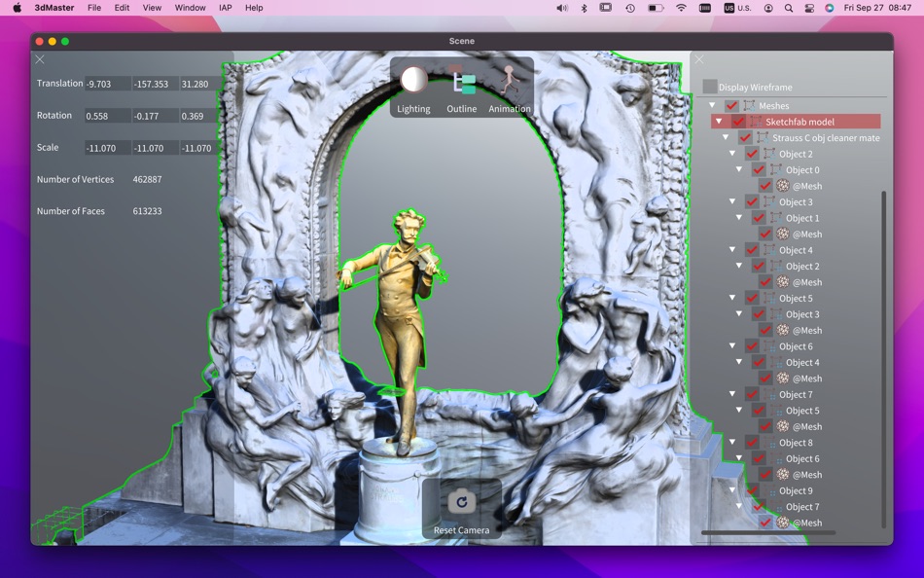This screenshot has height=578, width=924.
Task: Uncheck the Sketchfab model checkbox
Action: (738, 122)
